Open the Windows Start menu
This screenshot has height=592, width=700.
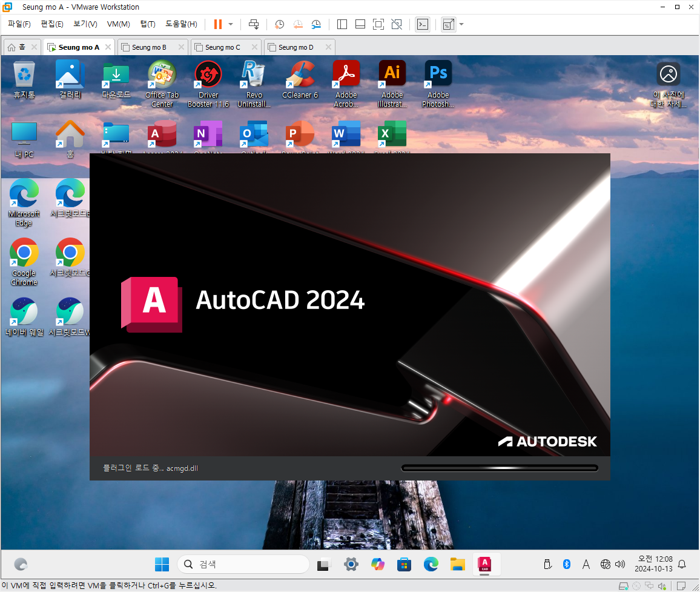[162, 564]
